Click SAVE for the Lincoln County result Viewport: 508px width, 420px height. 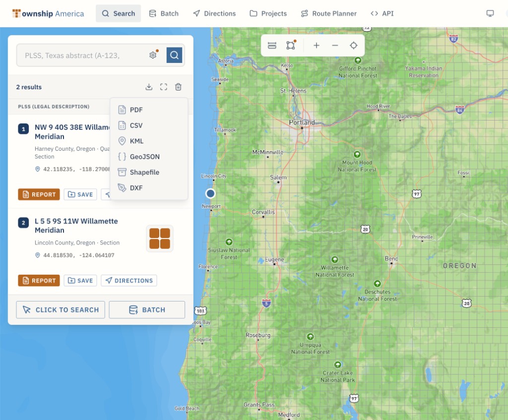coord(80,281)
